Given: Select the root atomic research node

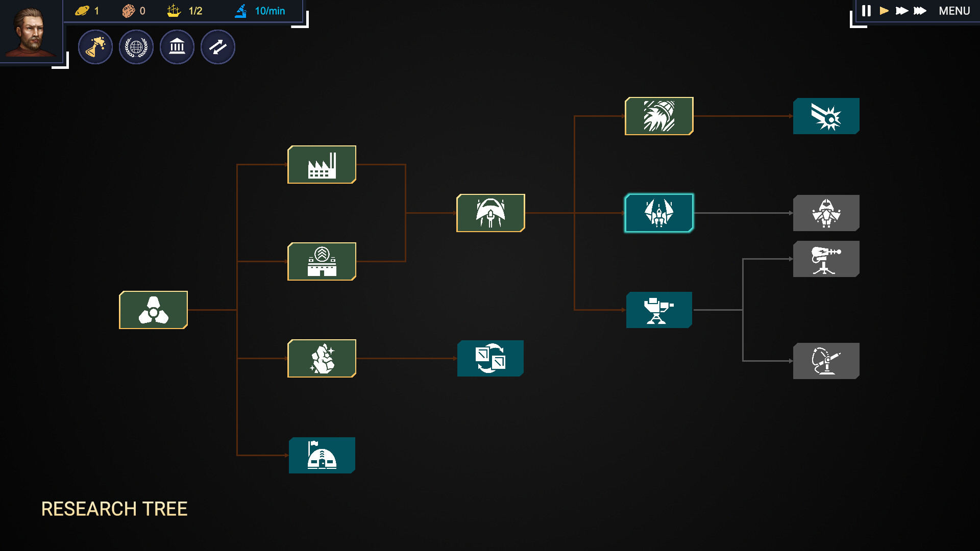Looking at the screenshot, I should (x=153, y=310).
